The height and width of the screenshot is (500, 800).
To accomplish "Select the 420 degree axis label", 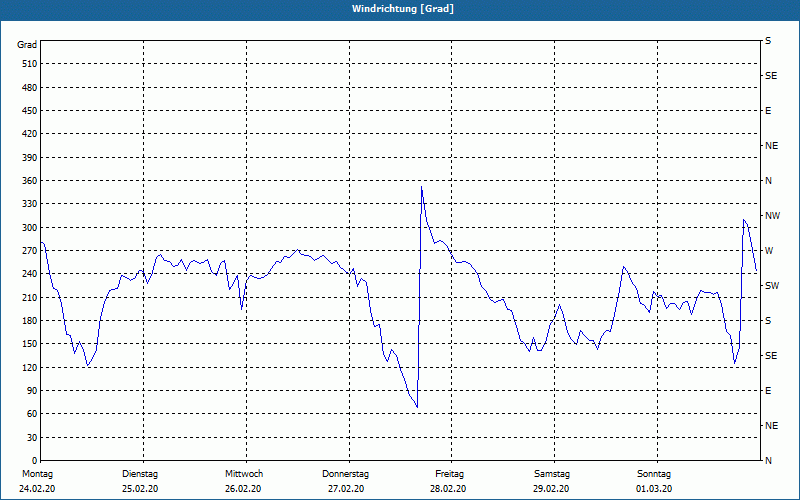I will [x=30, y=134].
